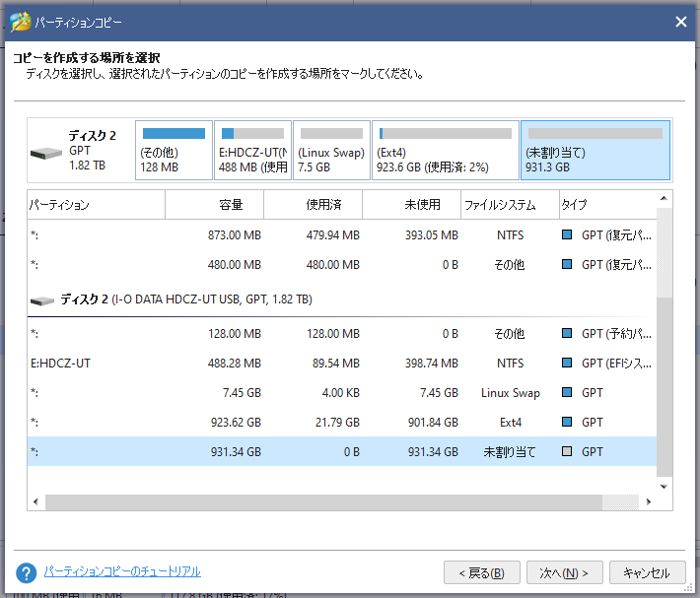700x598 pixels.
Task: Open the パーティションコピーのチュートリアル link
Action: click(x=122, y=571)
